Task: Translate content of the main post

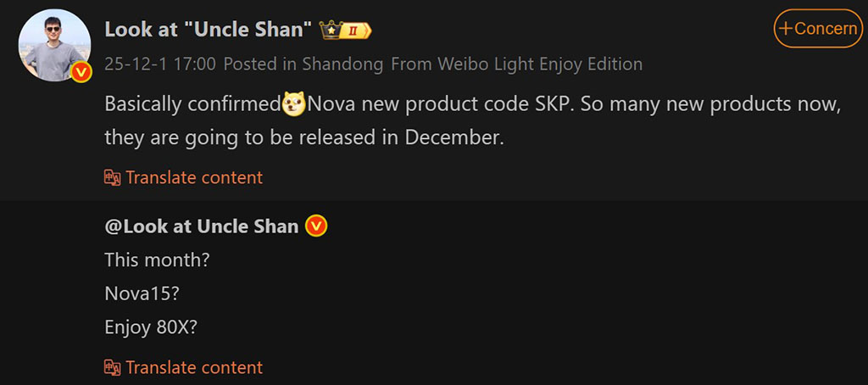Action: tap(194, 177)
